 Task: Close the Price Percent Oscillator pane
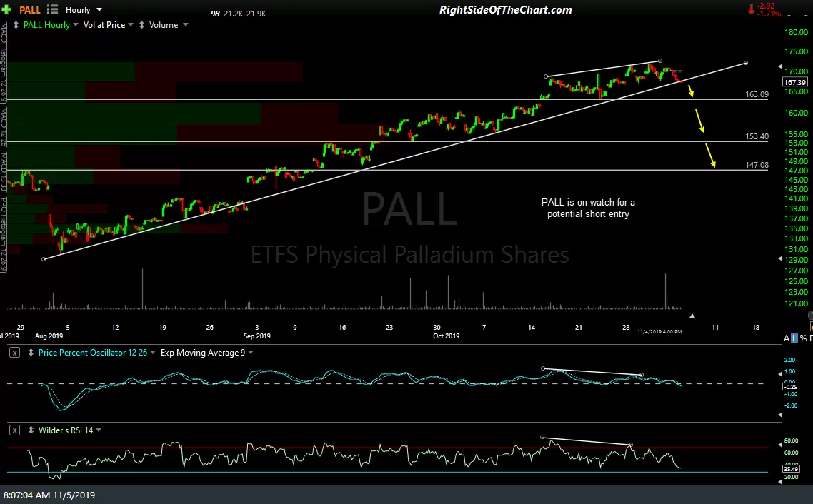coord(14,353)
